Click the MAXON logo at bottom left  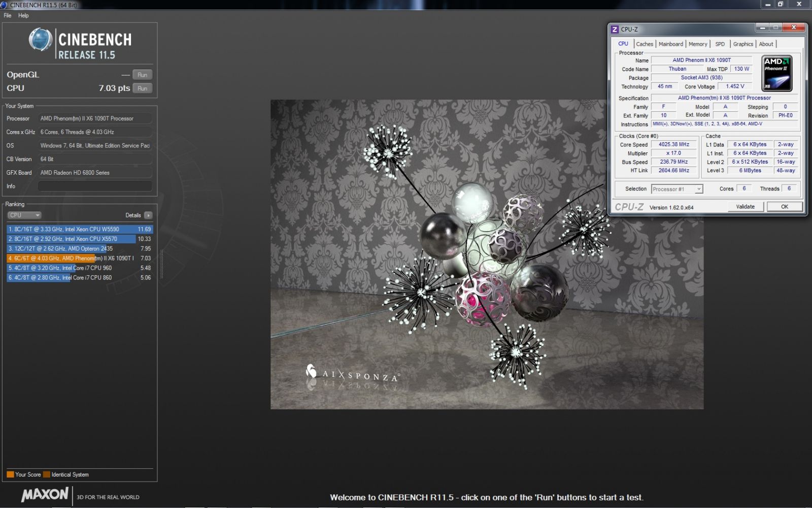point(45,494)
